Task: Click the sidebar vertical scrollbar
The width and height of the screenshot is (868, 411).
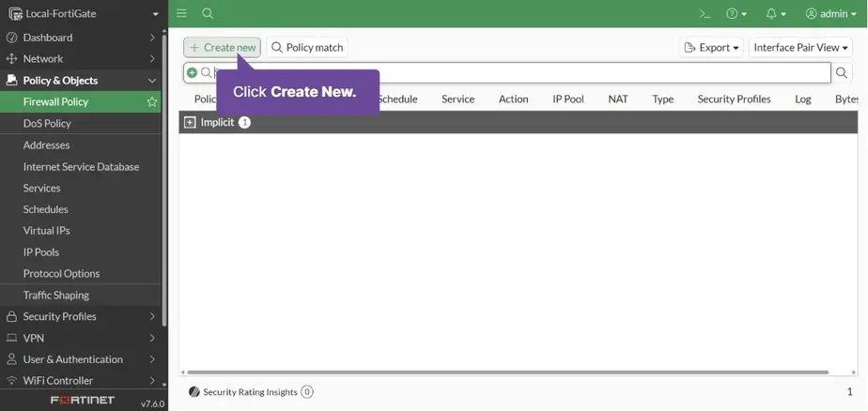Action: click(x=163, y=180)
